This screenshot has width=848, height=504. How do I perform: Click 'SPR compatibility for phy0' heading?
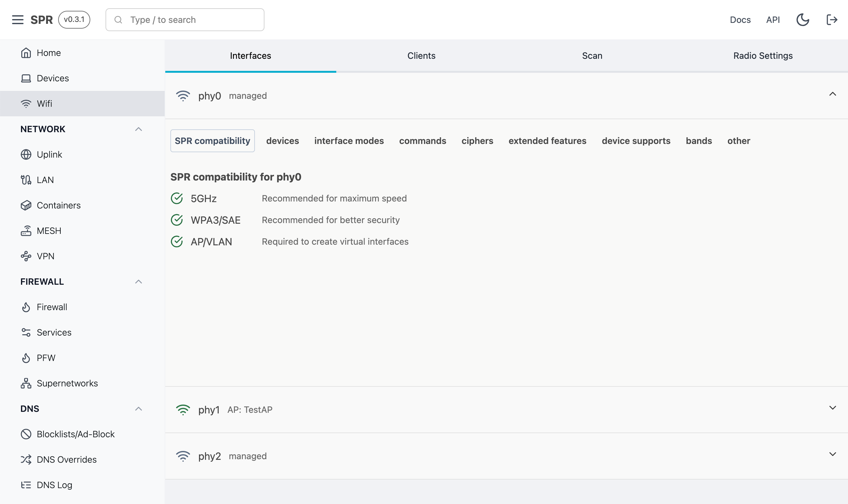[236, 177]
